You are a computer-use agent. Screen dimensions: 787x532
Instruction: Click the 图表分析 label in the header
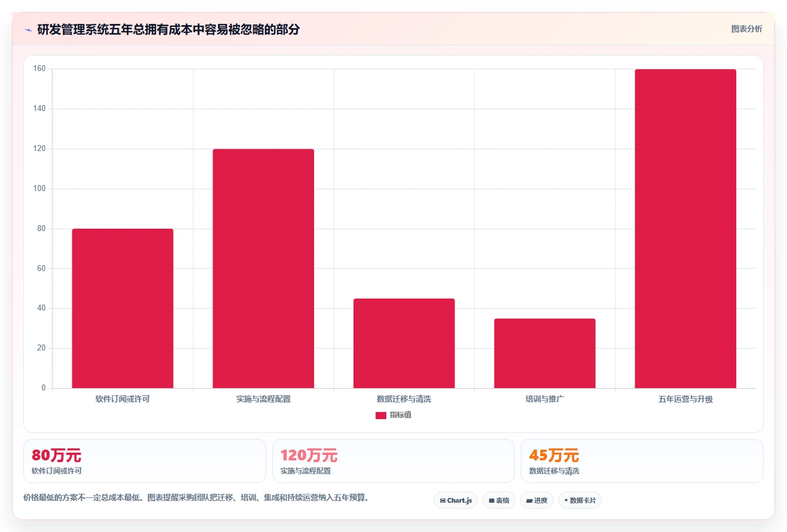[746, 29]
